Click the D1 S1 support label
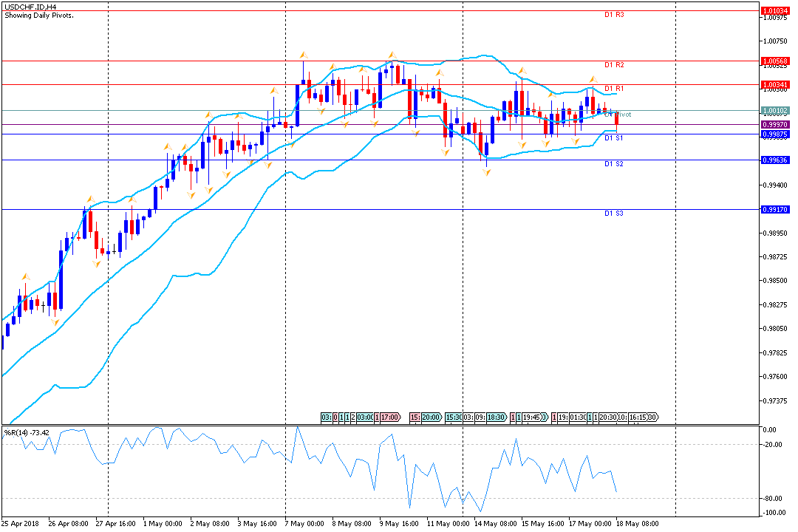The height and width of the screenshot is (532, 798). 614,138
